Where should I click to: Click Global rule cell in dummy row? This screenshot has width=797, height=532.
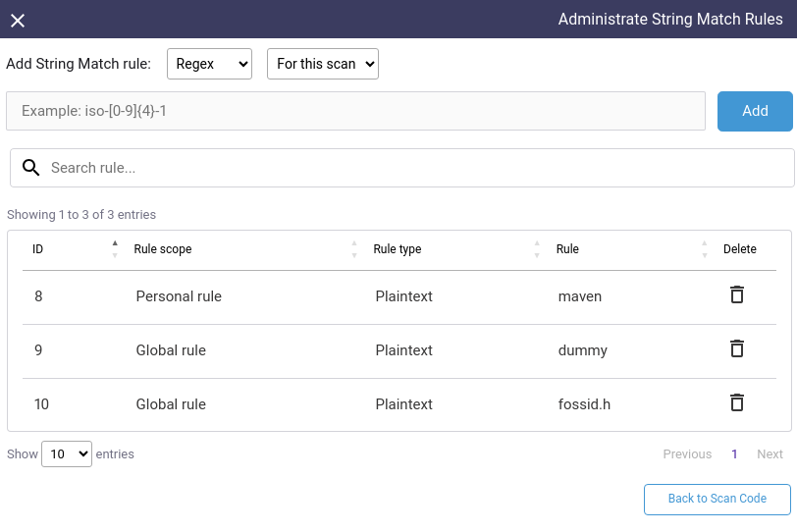171,350
